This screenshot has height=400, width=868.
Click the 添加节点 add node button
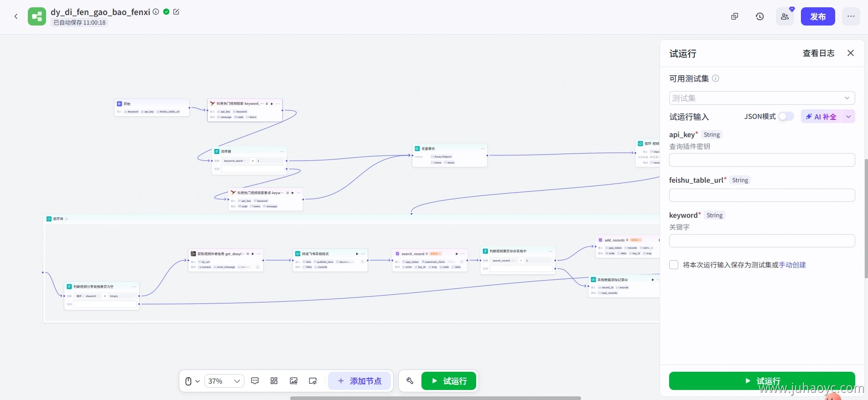click(x=359, y=381)
